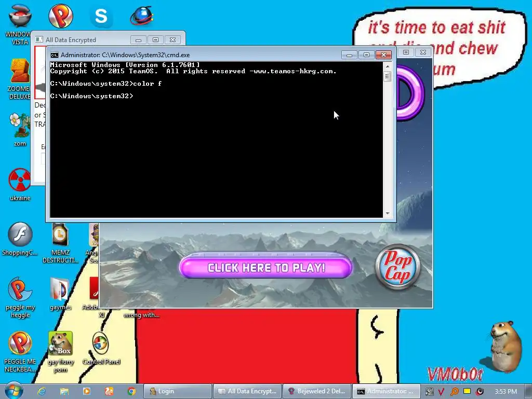Open the hamster 'Box' desktop shortcut
The image size is (532, 399).
click(60, 352)
